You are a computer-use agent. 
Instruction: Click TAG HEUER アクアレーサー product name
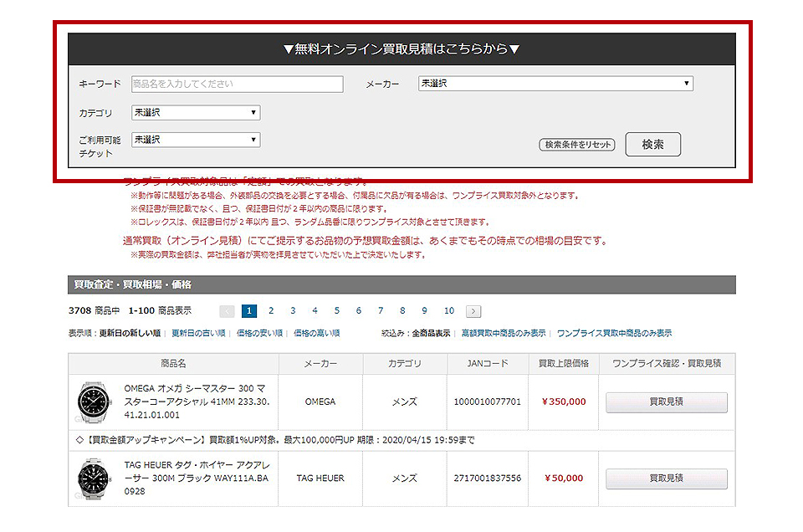197,478
